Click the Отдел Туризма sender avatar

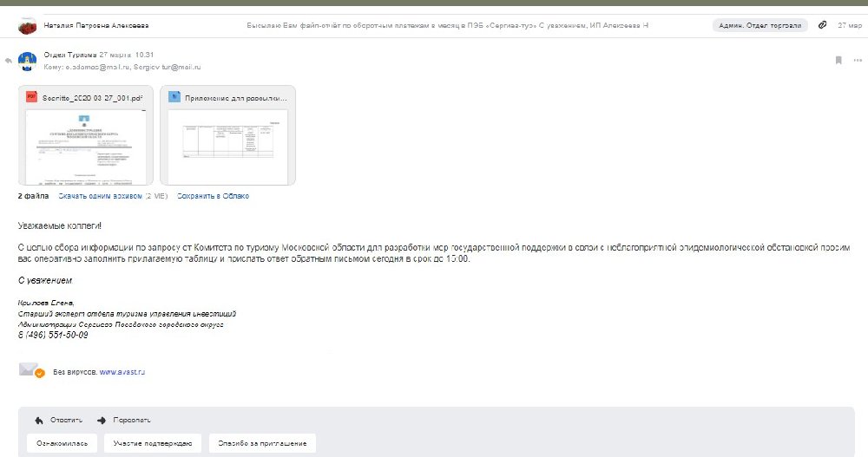(x=28, y=61)
